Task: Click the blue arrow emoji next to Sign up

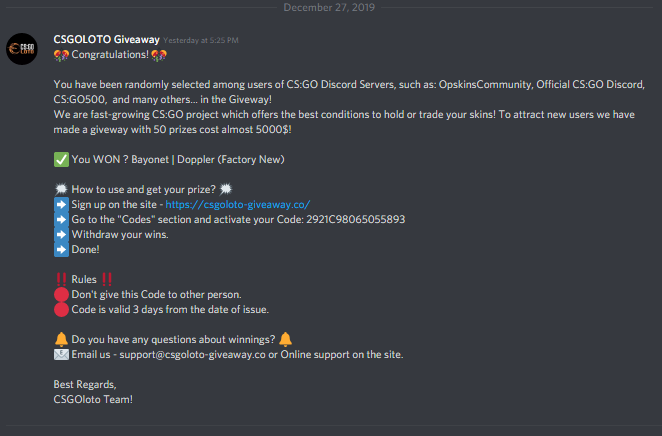Action: (61, 205)
